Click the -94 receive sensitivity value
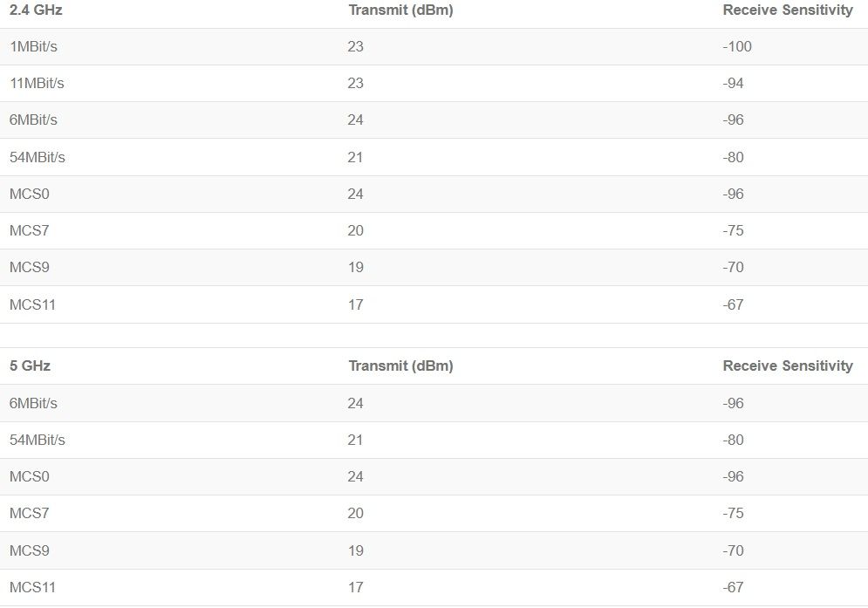 pyautogui.click(x=733, y=84)
